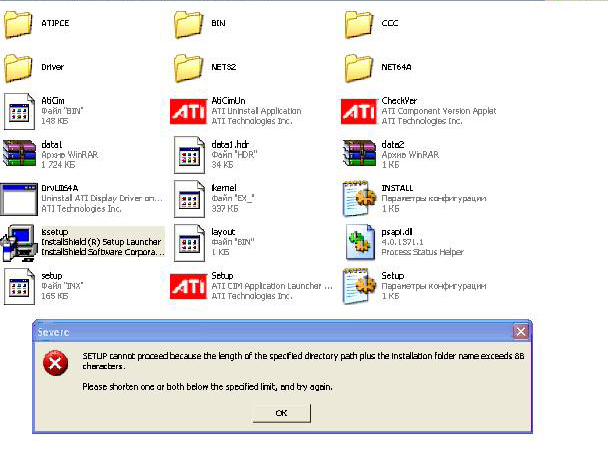Click the AtiCimUn file name
Viewport: 608px width, 473px height.
coord(228,101)
